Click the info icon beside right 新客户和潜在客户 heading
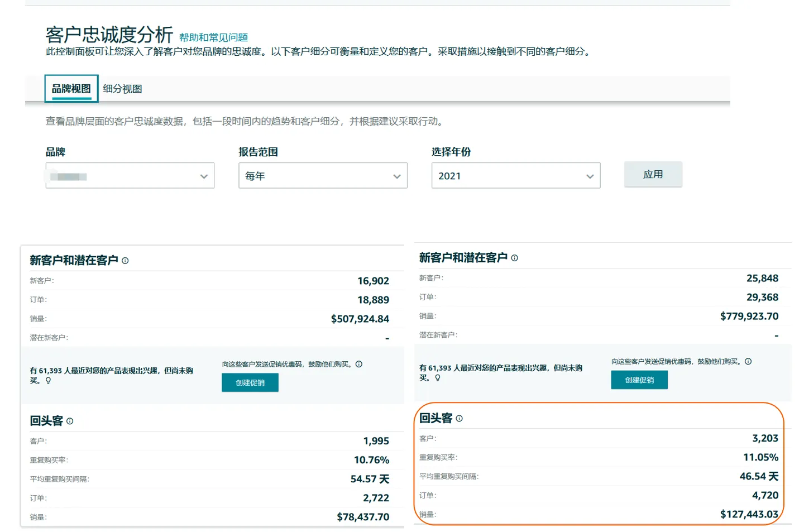Screen dimensions: 804x532 [515, 257]
